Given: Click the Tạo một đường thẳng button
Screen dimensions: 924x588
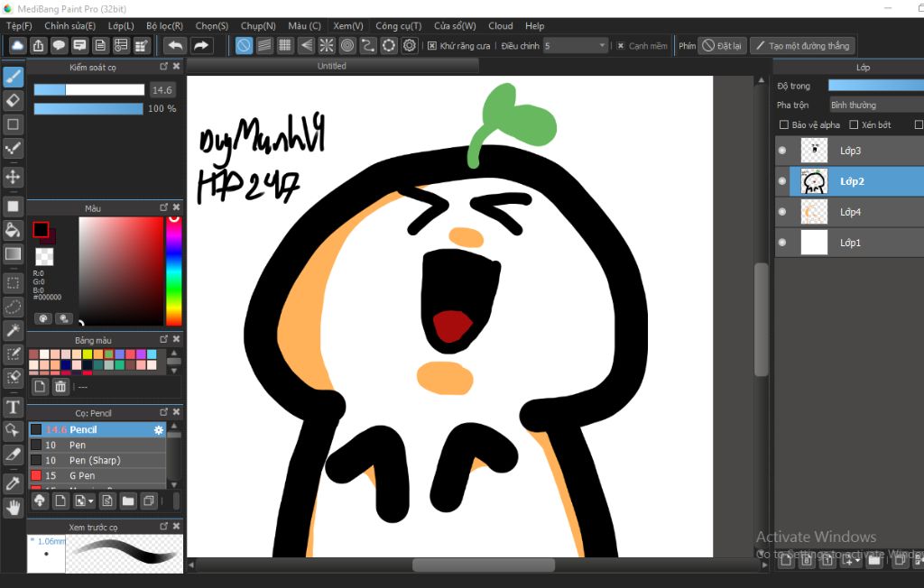Looking at the screenshot, I should [x=801, y=46].
